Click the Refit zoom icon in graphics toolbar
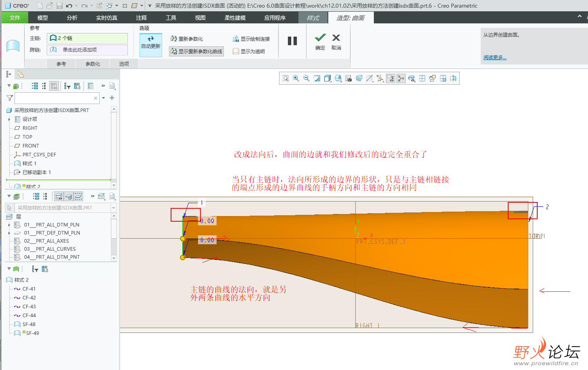 (286, 78)
